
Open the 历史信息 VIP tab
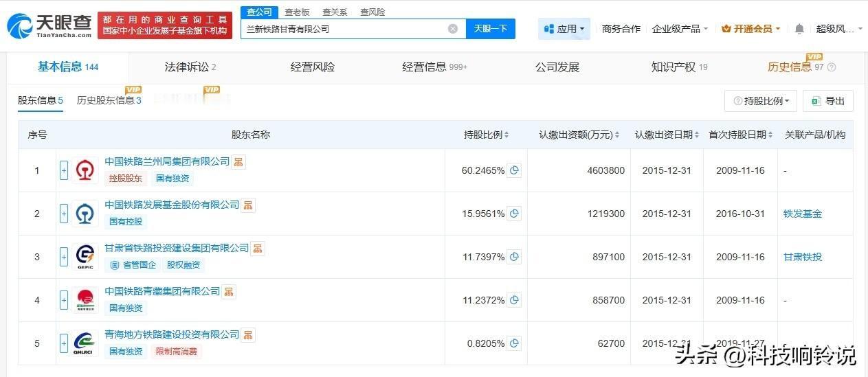tap(795, 67)
